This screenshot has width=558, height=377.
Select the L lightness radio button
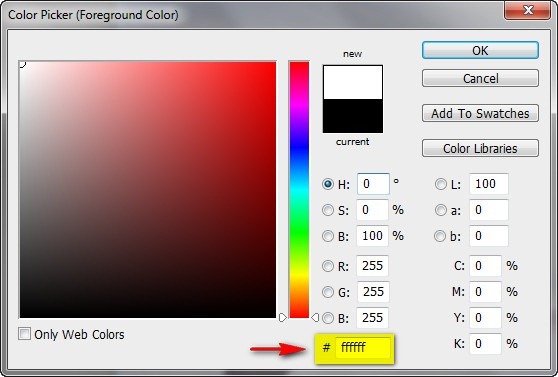pos(441,184)
